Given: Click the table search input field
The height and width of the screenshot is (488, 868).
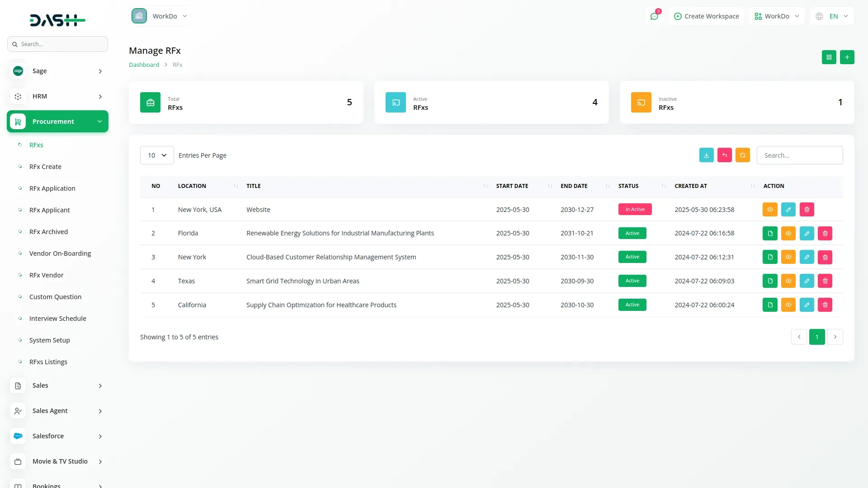Looking at the screenshot, I should coord(799,155).
